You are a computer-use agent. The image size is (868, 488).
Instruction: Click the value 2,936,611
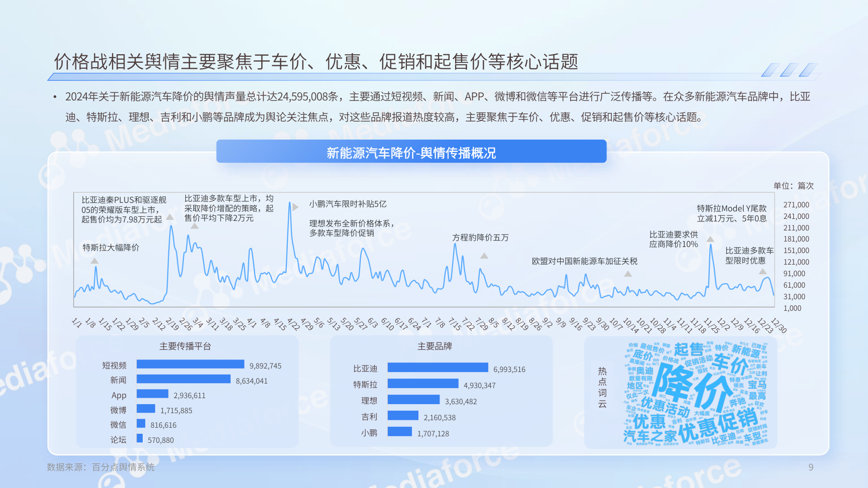pyautogui.click(x=189, y=396)
